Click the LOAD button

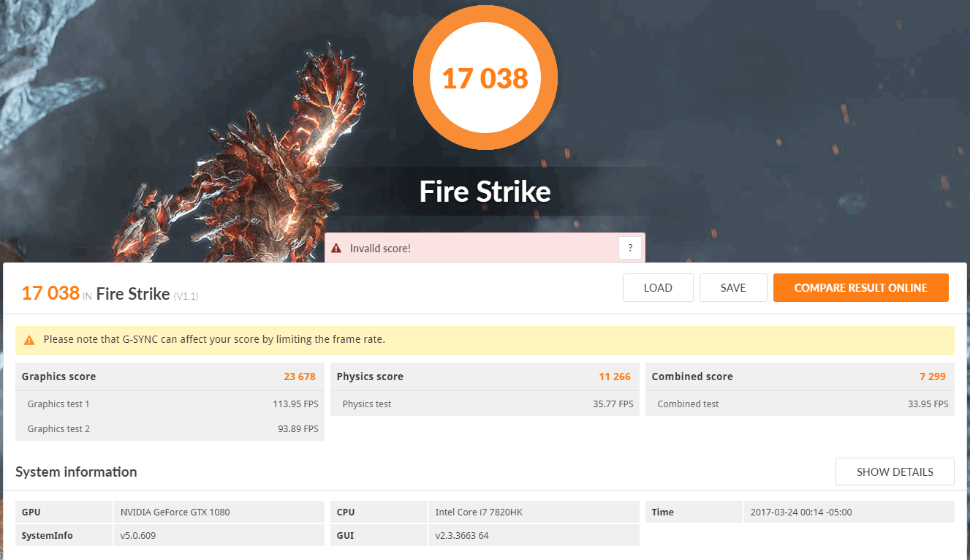(x=658, y=288)
